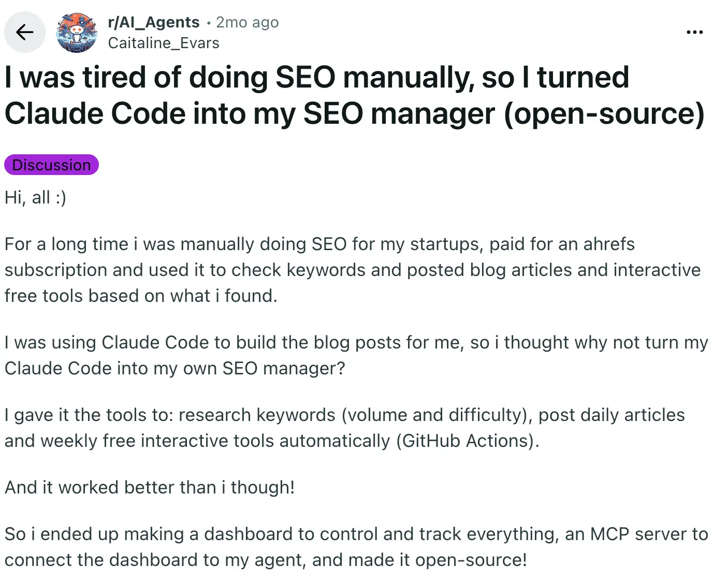Click '(open-source)' in the post title

click(604, 114)
